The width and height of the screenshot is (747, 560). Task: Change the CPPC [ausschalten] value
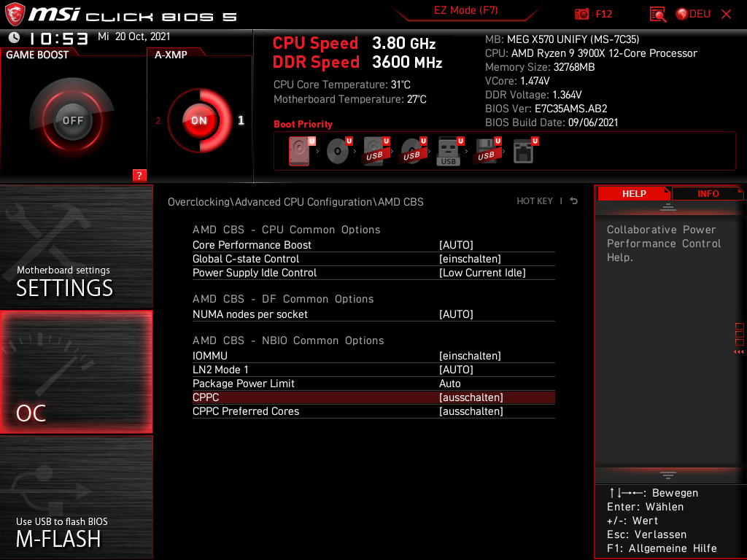(471, 397)
